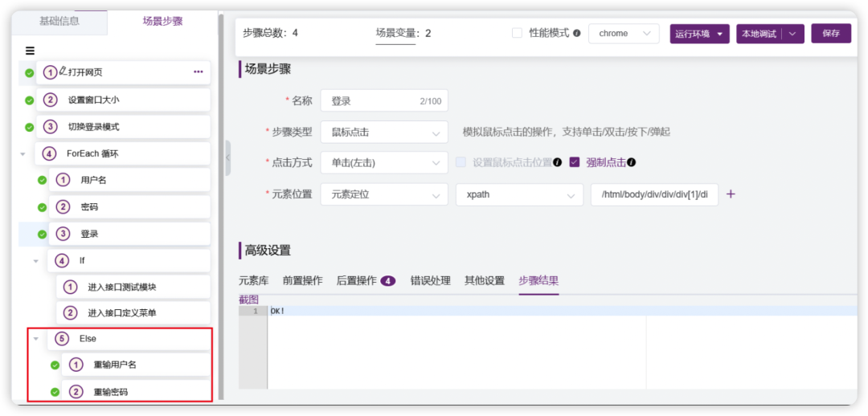Switch to the 基础信息 tab
The image size is (868, 416).
pyautogui.click(x=59, y=22)
